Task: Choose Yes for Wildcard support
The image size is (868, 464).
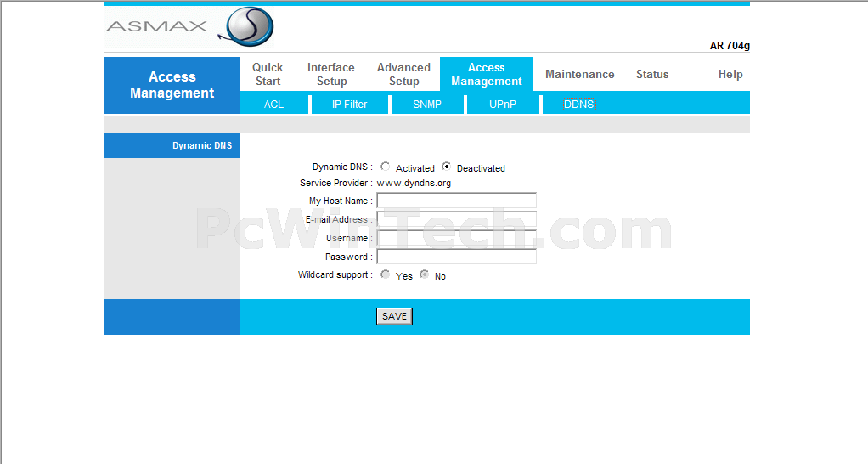Action: pos(386,274)
